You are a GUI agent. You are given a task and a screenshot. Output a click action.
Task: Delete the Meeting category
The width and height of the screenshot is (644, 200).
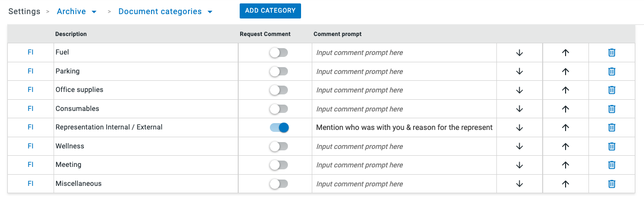point(612,165)
